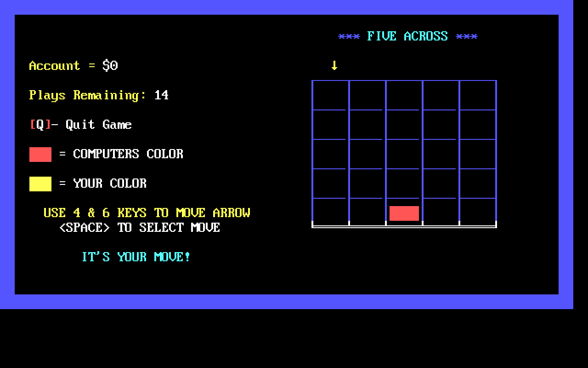This screenshot has width=588, height=368.
Task: Click the Account = $0 label
Action: coord(73,66)
